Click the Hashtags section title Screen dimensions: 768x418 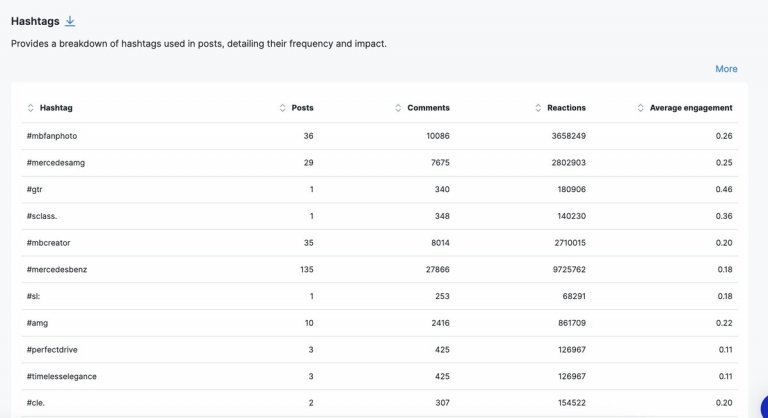pyautogui.click(x=35, y=21)
